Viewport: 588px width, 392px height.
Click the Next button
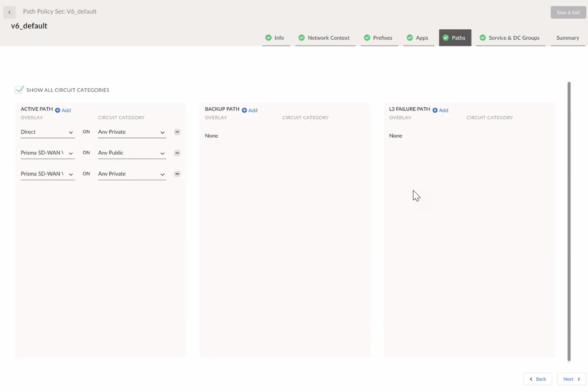571,379
